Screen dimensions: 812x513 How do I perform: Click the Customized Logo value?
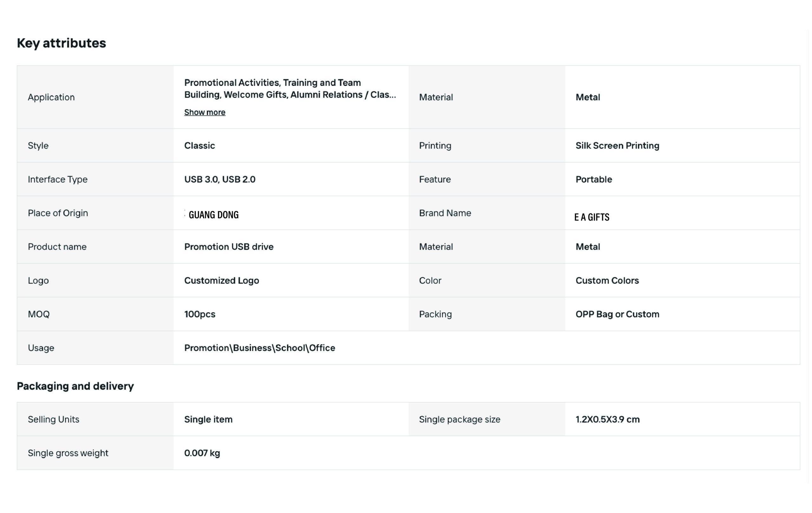pyautogui.click(x=221, y=281)
